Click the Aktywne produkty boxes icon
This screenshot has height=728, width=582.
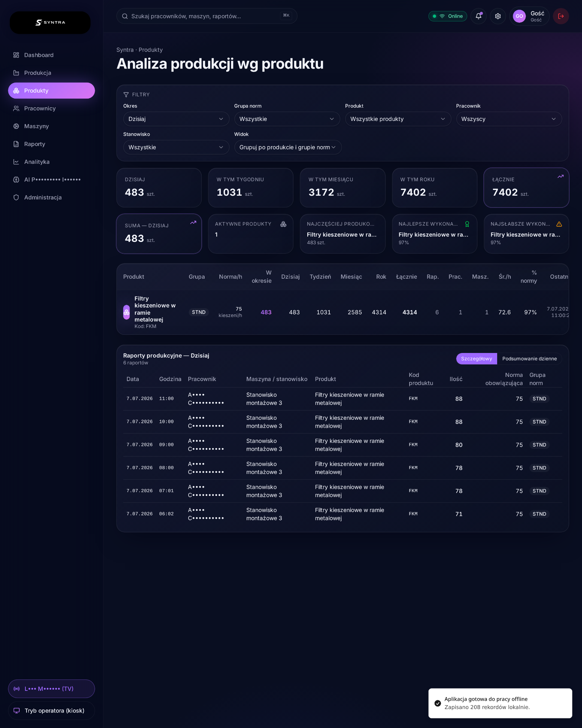(x=283, y=224)
